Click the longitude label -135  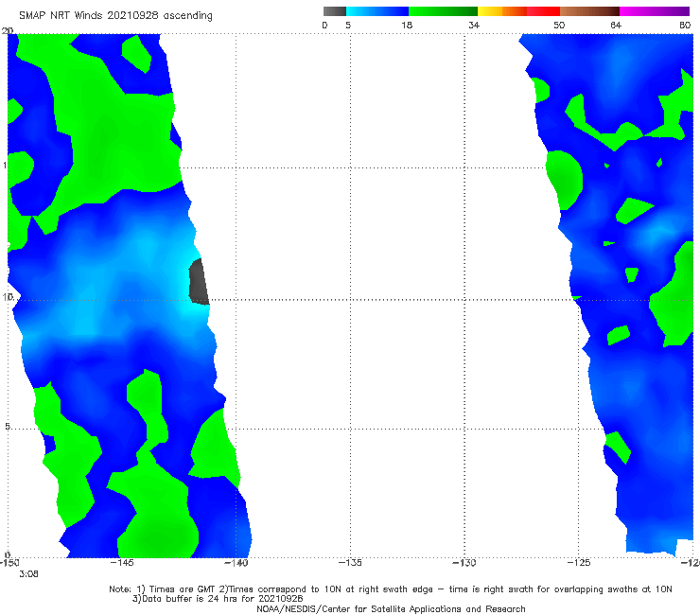pyautogui.click(x=350, y=562)
